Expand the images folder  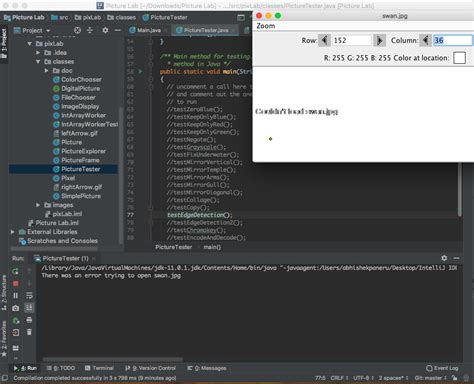(38, 205)
